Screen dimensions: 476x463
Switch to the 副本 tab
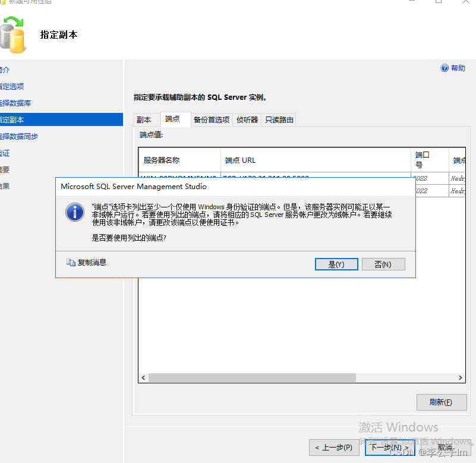[145, 119]
